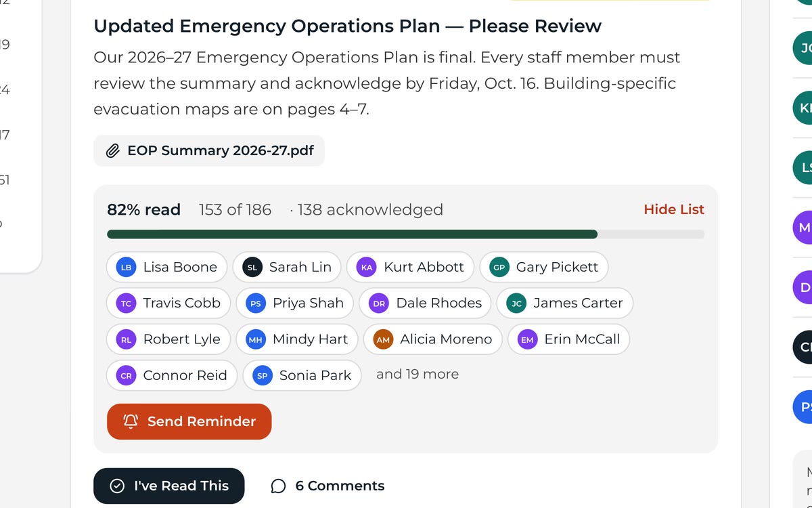This screenshot has height=508, width=812.
Task: Click the read progress bar
Action: tap(405, 234)
